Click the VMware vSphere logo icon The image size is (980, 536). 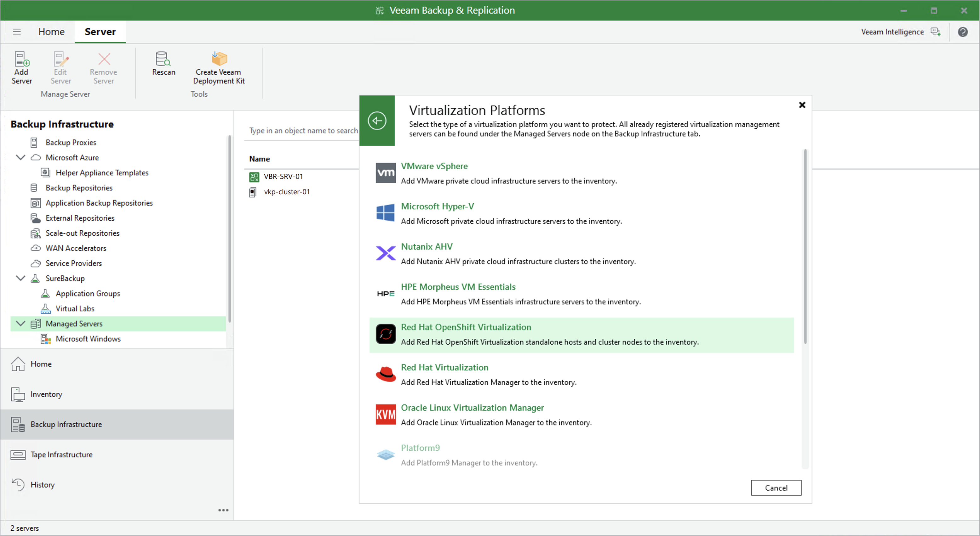click(385, 172)
